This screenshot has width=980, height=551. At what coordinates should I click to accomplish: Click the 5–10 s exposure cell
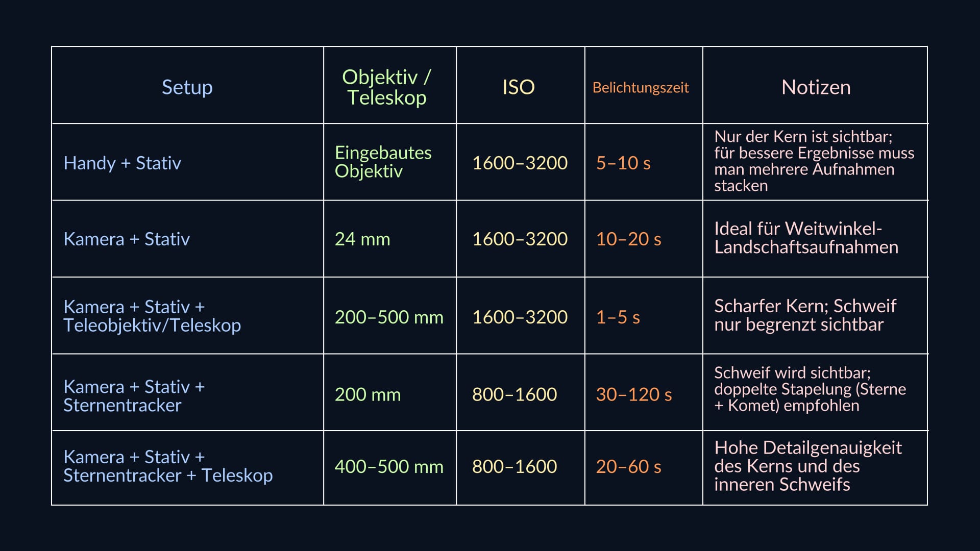pos(623,163)
